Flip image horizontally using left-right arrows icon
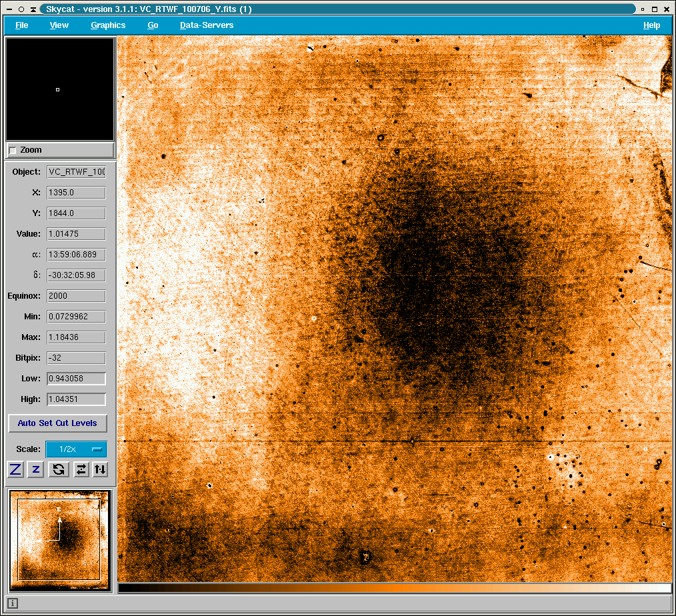 pos(81,469)
